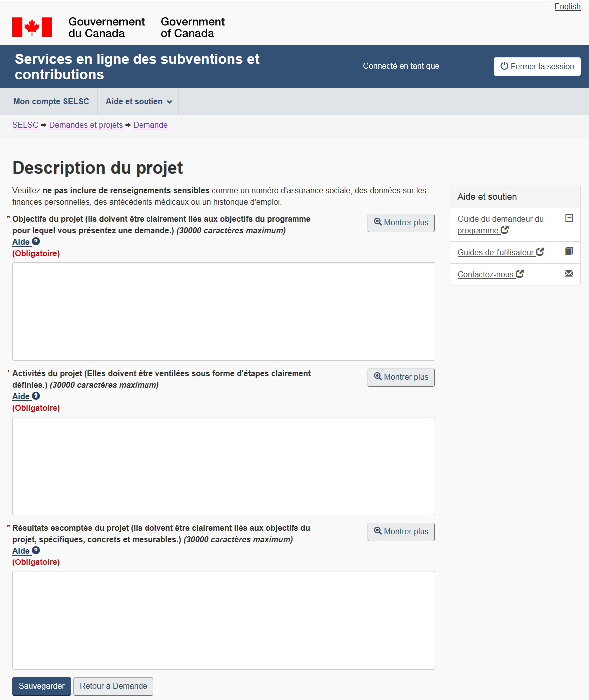Viewport: 589px width, 700px height.
Task: Focus the Résultats escomptés text area
Action: click(223, 620)
